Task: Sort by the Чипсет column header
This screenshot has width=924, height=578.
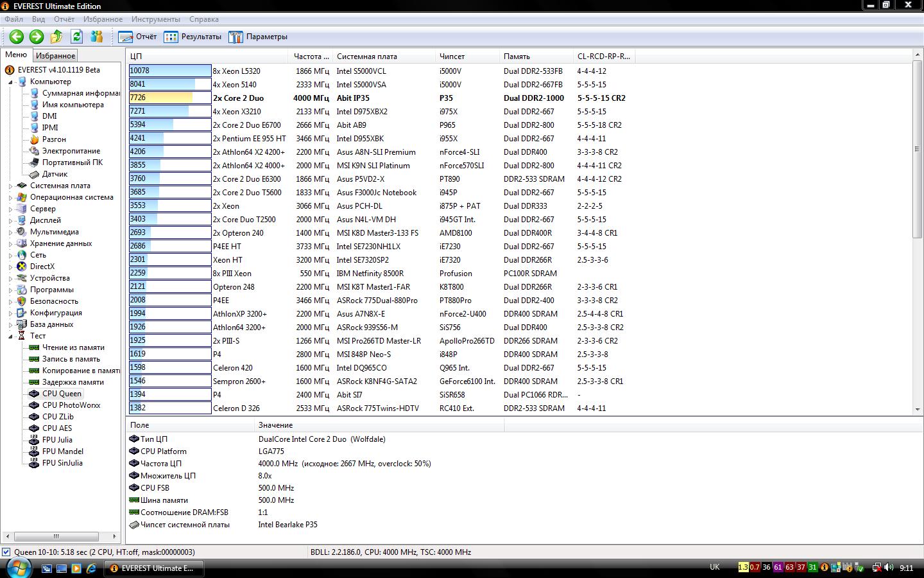Action: pos(467,57)
